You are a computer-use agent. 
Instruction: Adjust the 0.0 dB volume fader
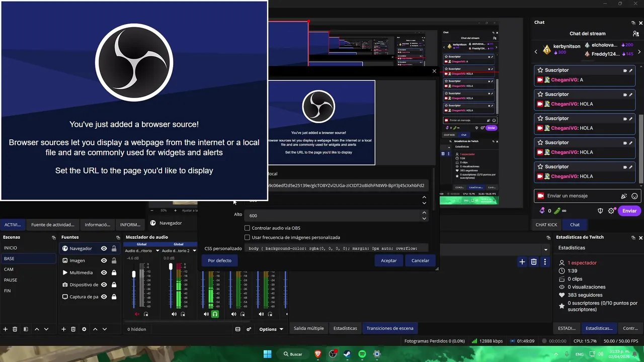pyautogui.click(x=171, y=266)
